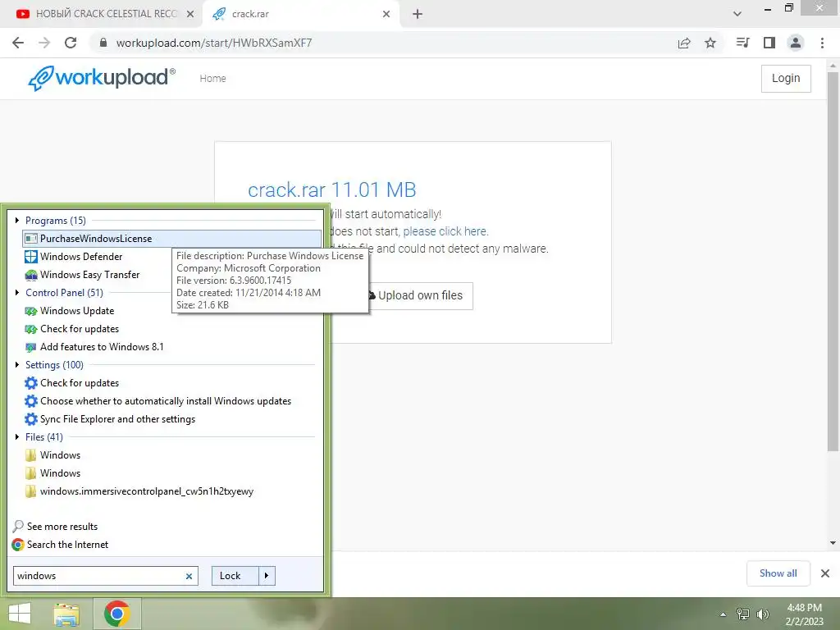Click the Login button
Screen dimensions: 840x630
[786, 78]
